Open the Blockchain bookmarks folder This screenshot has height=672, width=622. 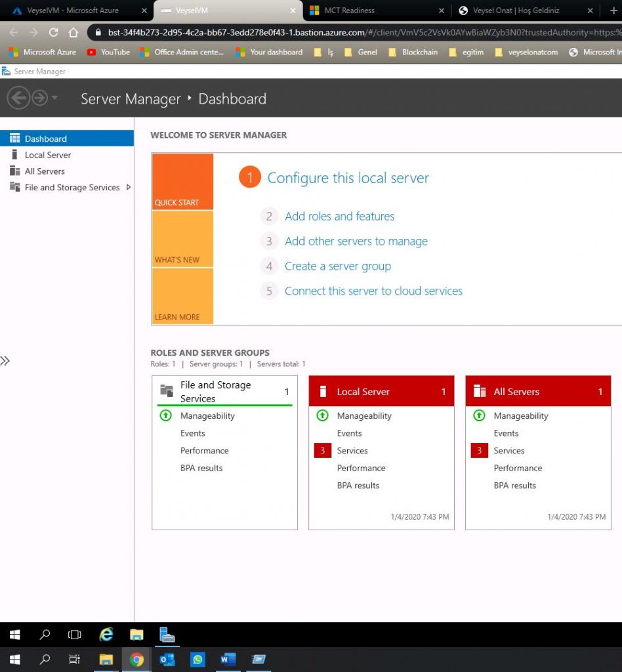[x=413, y=52]
